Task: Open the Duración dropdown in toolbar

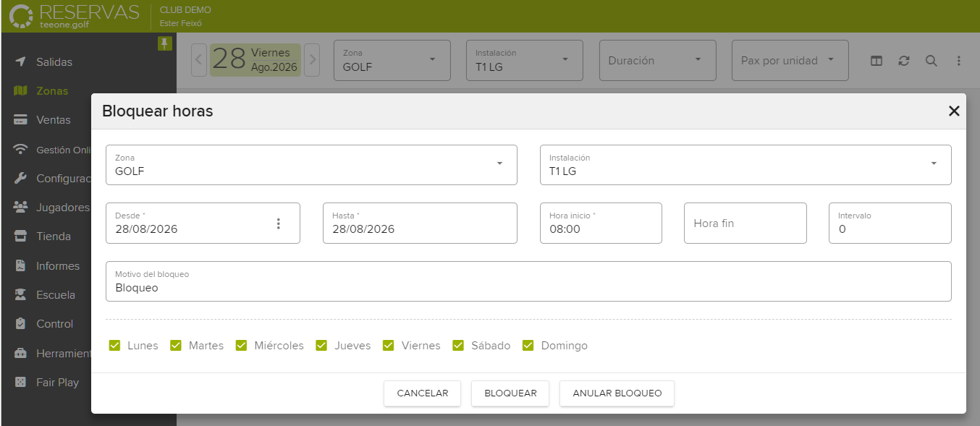Action: (x=658, y=60)
